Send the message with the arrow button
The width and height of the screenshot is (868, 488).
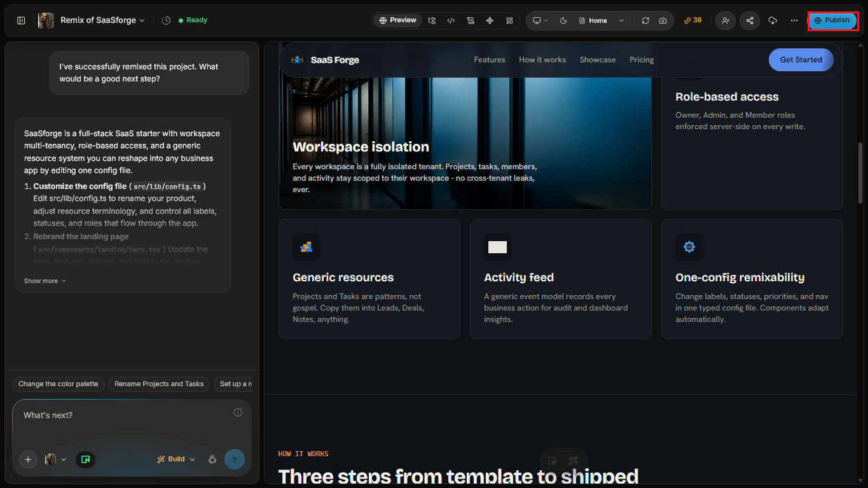point(235,459)
